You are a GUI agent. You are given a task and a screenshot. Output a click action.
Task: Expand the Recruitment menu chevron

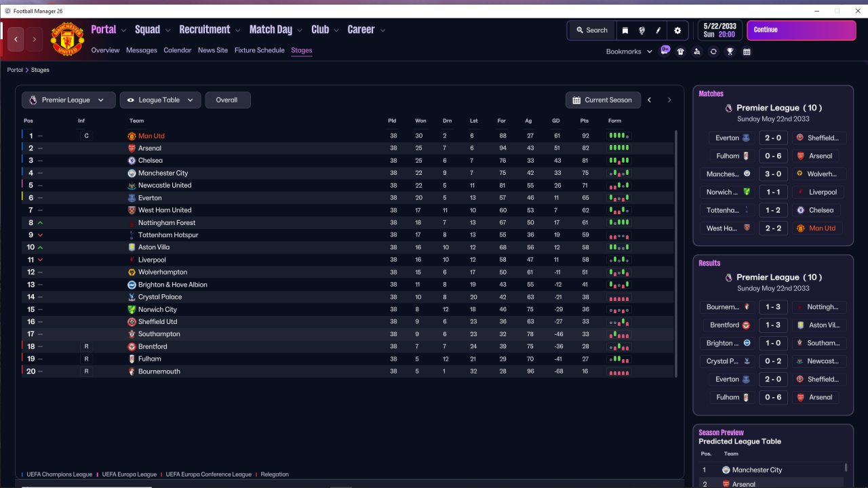pos(237,30)
